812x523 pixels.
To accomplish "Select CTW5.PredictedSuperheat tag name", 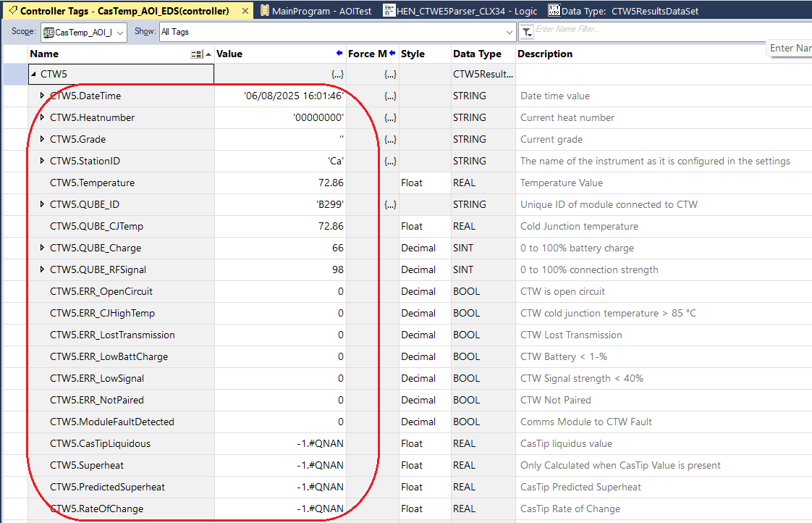I will tap(107, 488).
